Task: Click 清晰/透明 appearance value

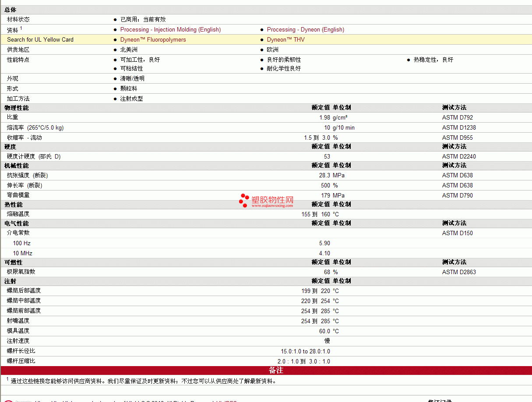Action: click(x=132, y=79)
